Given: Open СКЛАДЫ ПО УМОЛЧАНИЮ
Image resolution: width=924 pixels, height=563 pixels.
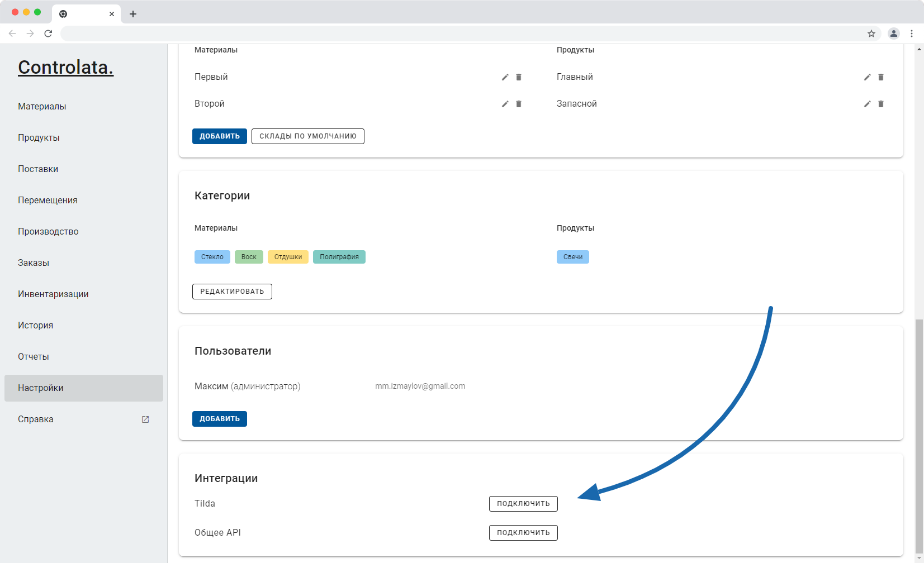Looking at the screenshot, I should point(308,136).
